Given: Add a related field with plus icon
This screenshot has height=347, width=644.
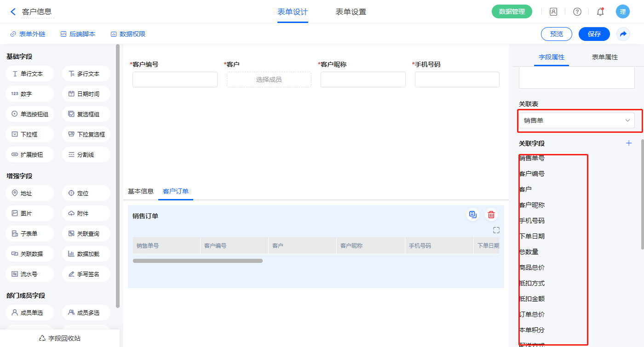Looking at the screenshot, I should (629, 143).
